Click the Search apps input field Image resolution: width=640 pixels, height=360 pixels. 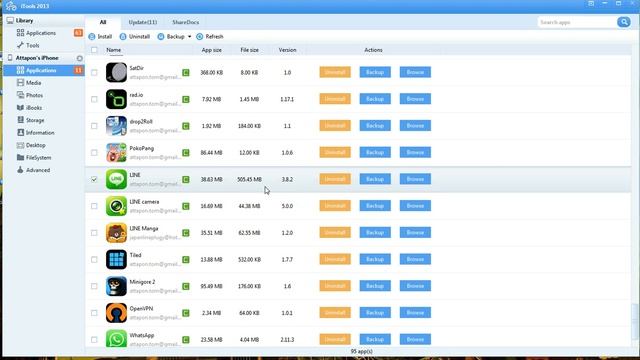coord(577,22)
